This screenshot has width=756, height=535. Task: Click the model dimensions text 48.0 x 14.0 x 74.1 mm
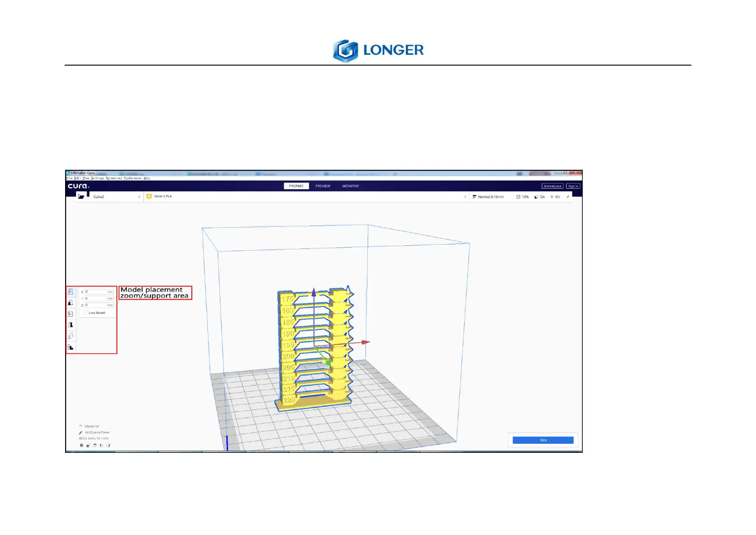click(93, 438)
